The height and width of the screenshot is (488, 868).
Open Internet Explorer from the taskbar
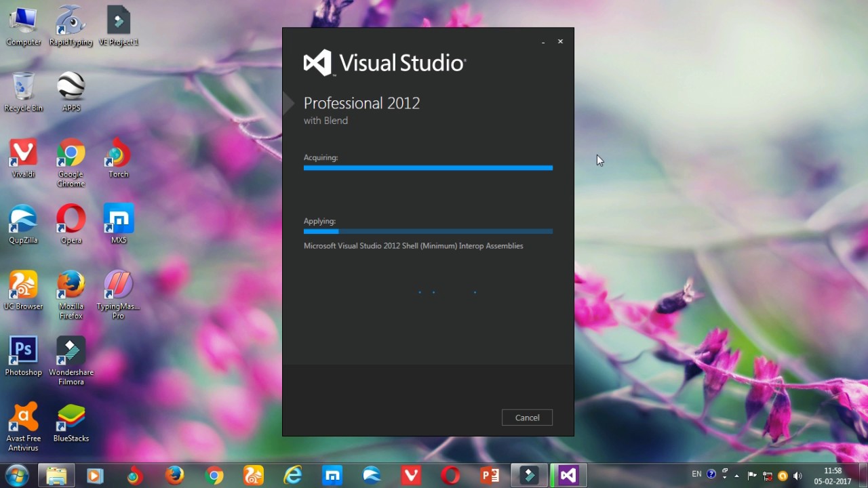[293, 476]
